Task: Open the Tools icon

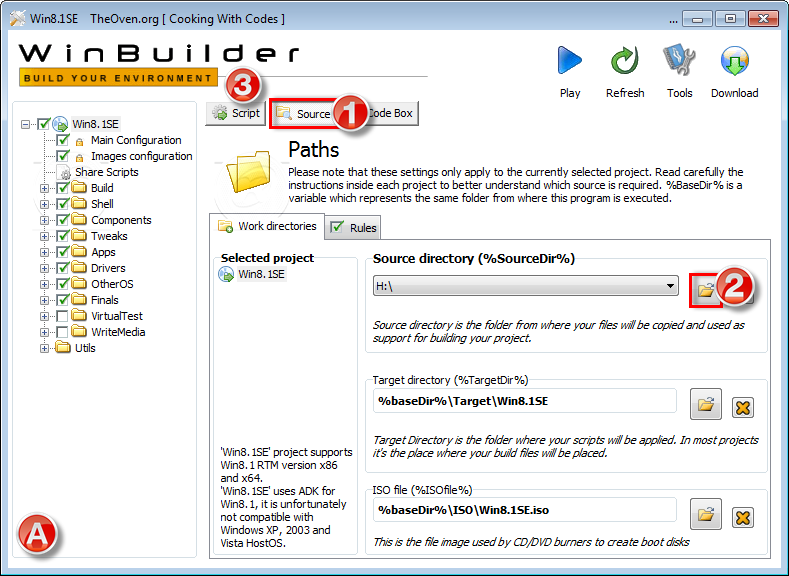Action: 679,61
